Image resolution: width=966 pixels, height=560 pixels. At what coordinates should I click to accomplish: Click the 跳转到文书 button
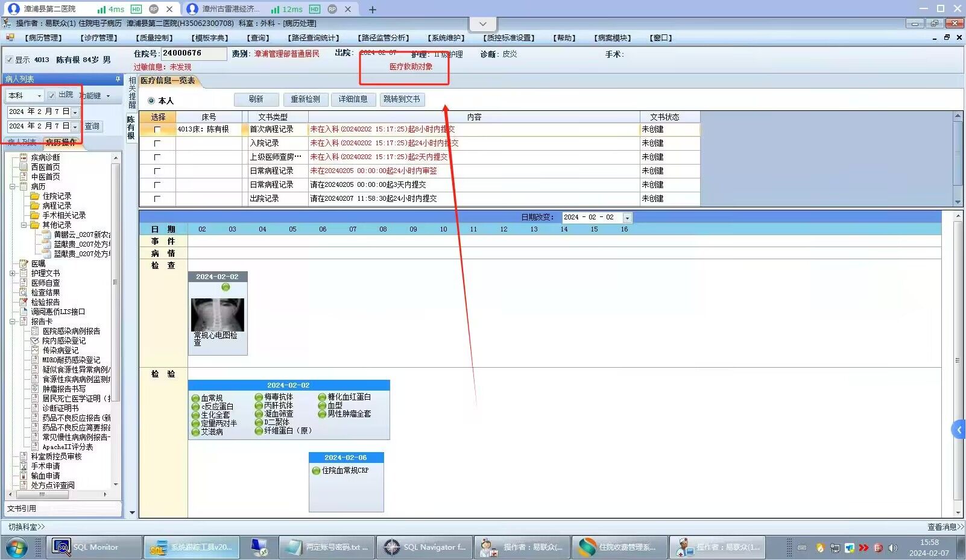coord(402,99)
